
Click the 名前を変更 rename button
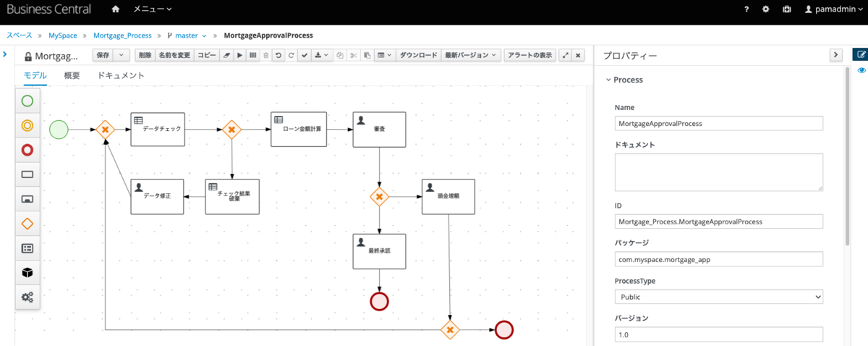pos(174,55)
